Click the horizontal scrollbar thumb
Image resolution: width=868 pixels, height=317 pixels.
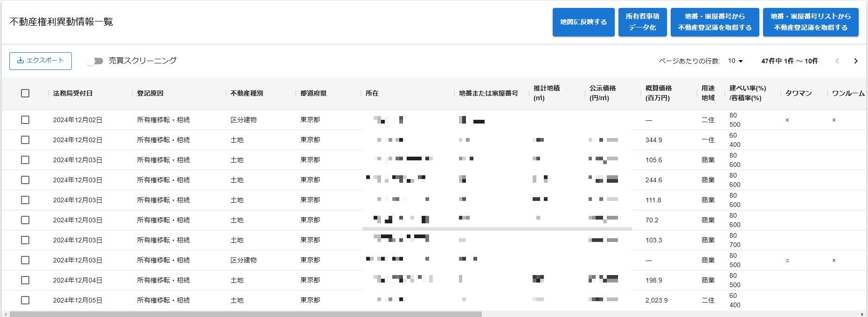point(246,314)
